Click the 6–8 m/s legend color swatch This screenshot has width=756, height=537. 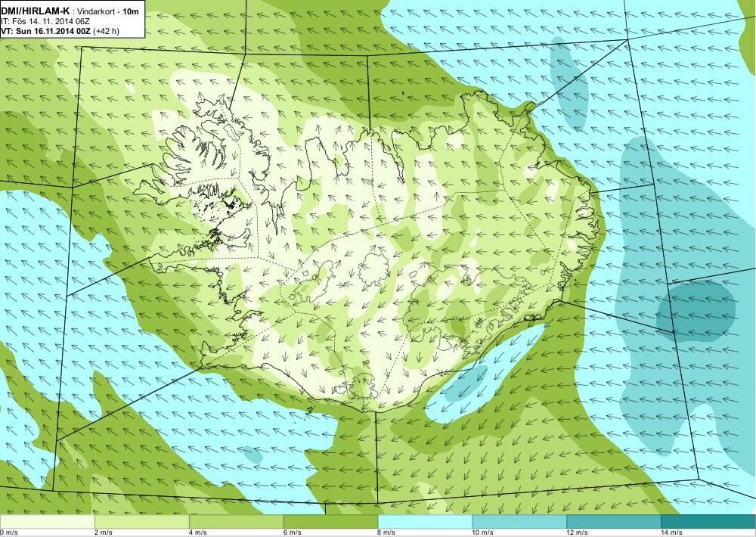pos(331,522)
